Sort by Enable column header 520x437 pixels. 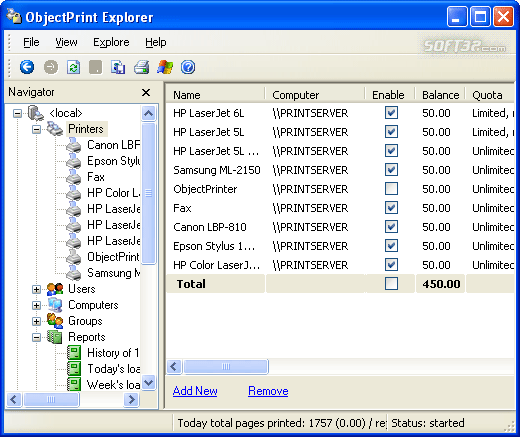[389, 95]
